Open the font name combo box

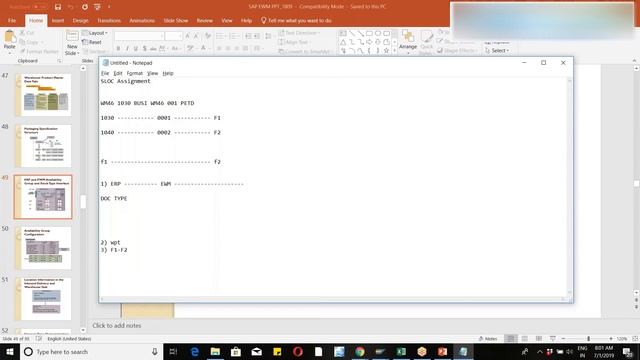139,36
